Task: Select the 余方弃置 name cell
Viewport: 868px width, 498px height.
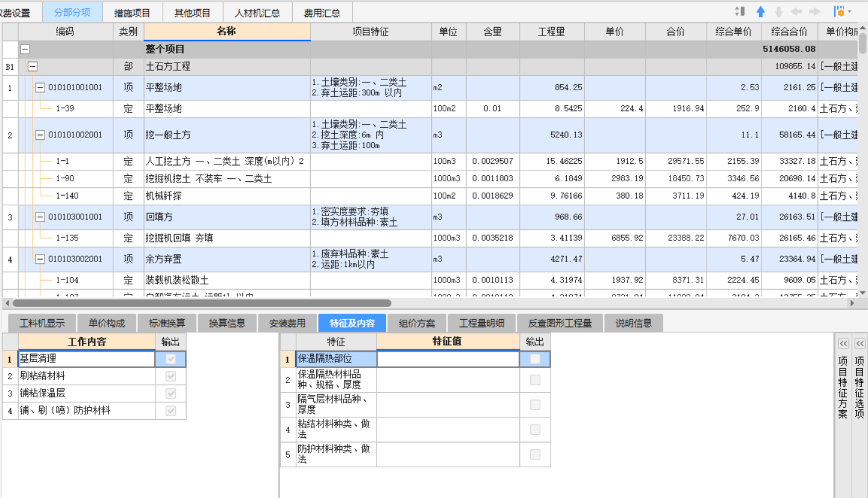Action: point(227,259)
